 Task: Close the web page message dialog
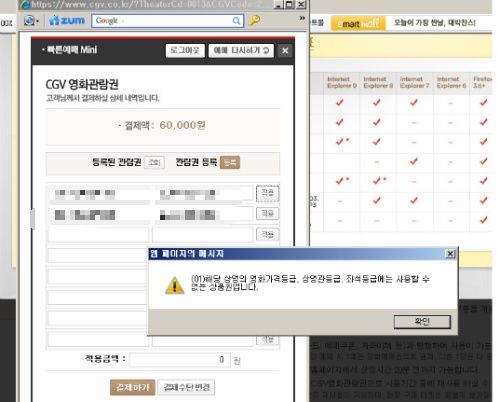tap(450, 254)
